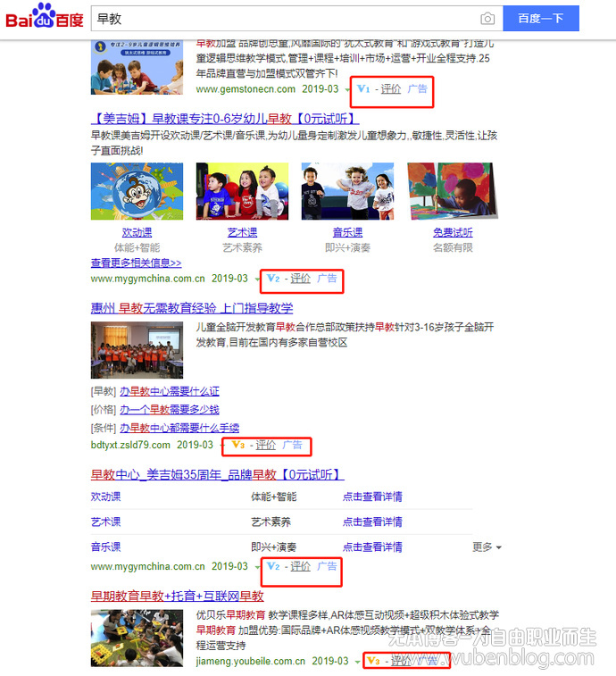Viewport: 616px width, 676px height.
Task: Click jiameng.youbeile.com.cn URL text
Action: pyautogui.click(x=251, y=662)
